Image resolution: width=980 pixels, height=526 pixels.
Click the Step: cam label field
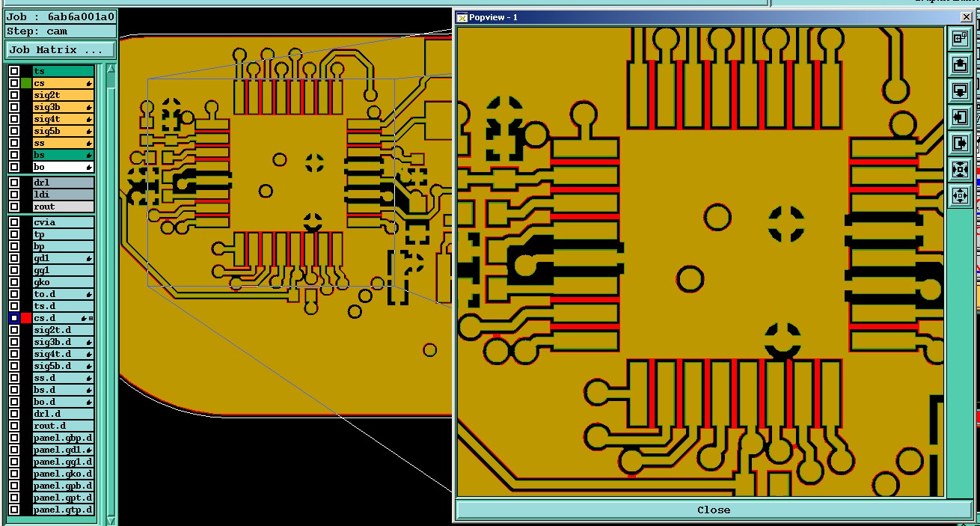61,31
